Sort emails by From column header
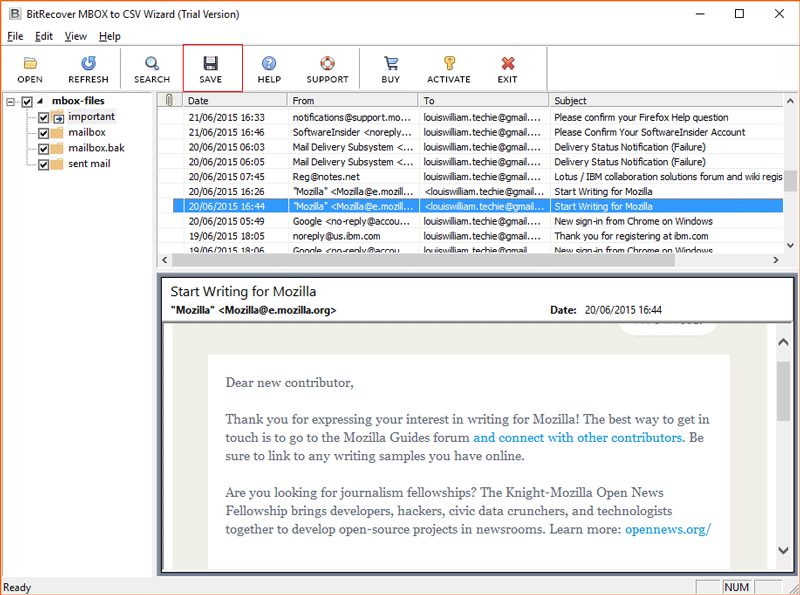Image resolution: width=800 pixels, height=595 pixels. click(x=353, y=101)
